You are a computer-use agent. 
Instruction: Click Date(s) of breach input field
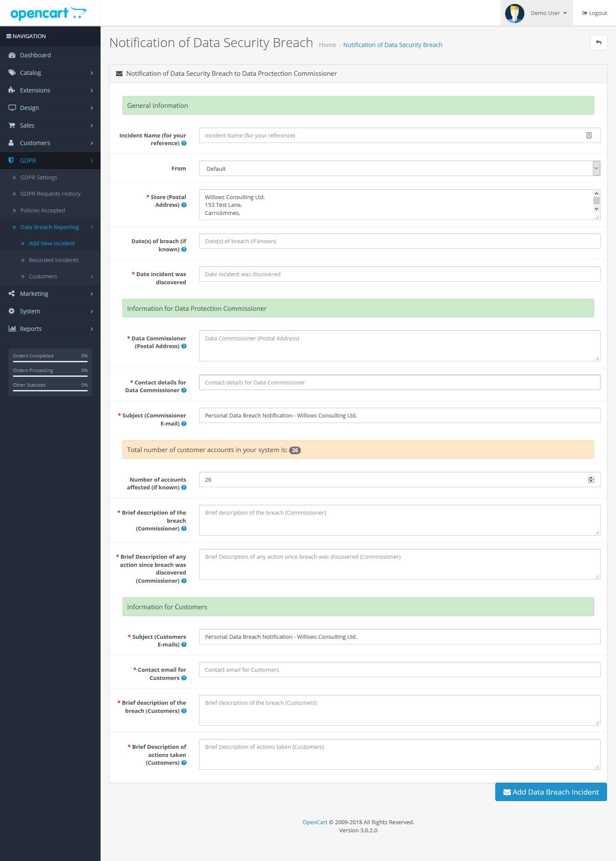(x=399, y=241)
